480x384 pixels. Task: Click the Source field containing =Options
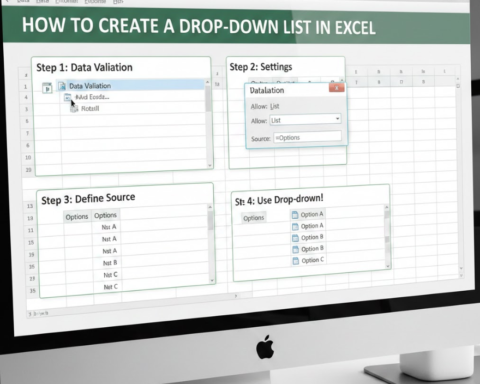[x=307, y=137]
